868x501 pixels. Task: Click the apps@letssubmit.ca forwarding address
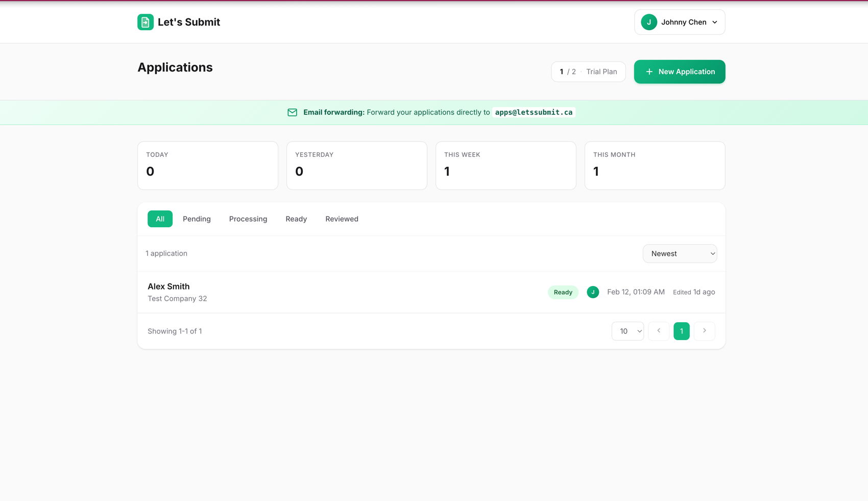tap(534, 112)
